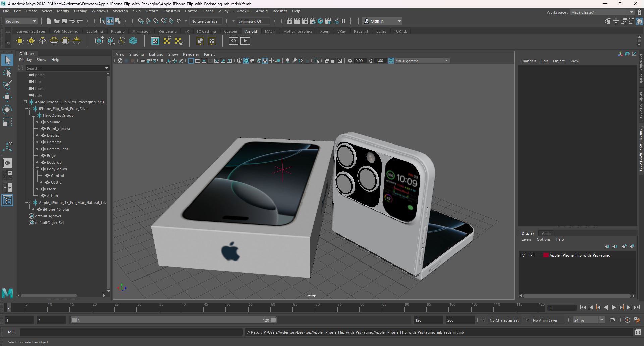Switch to the Anim layer tab
The width and height of the screenshot is (644, 346).
click(546, 233)
